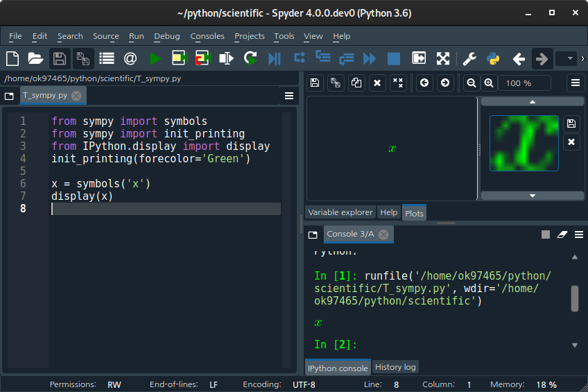Open the Tools menu
This screenshot has width=588, height=392.
[x=284, y=36]
